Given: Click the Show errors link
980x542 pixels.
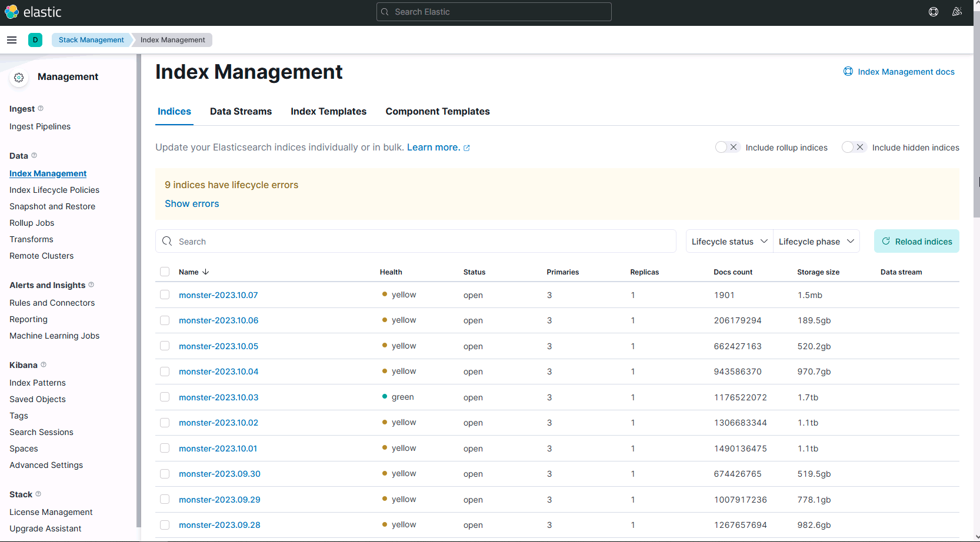Looking at the screenshot, I should click(x=192, y=204).
